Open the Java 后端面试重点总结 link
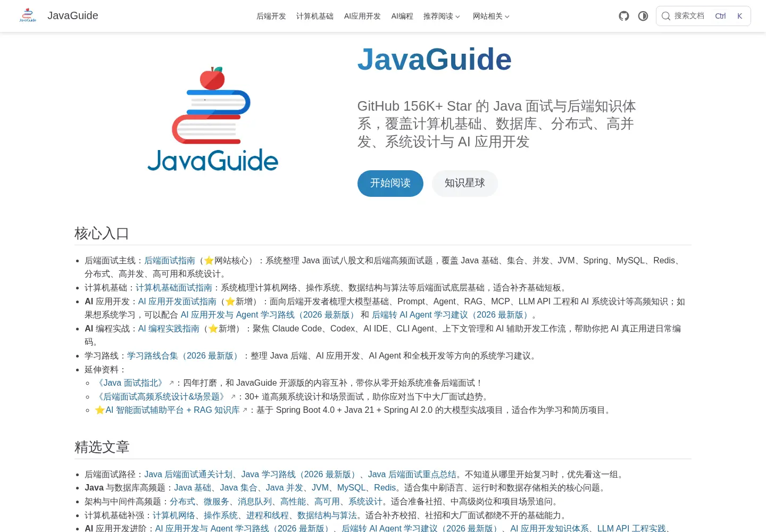766x532 pixels. tap(412, 475)
